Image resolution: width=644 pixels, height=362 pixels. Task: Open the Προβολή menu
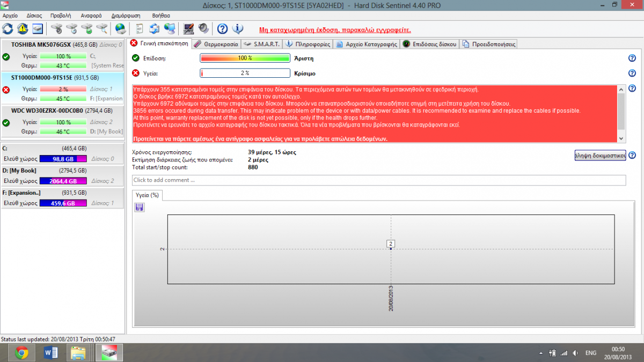point(61,16)
